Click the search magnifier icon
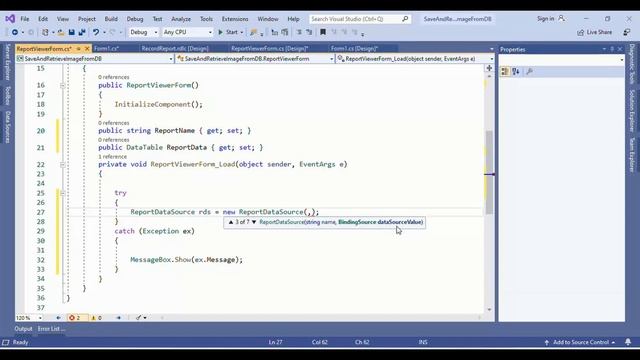640x360 pixels. pyautogui.click(x=405, y=19)
